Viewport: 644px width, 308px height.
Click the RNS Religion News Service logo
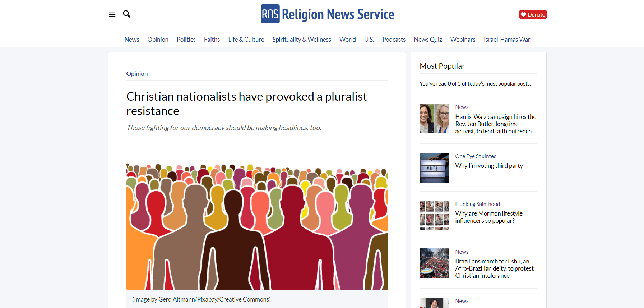coord(327,14)
